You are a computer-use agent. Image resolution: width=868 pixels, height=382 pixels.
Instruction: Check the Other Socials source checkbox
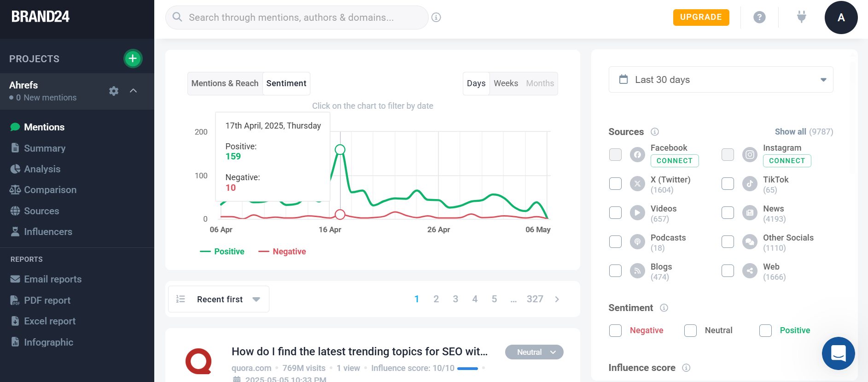pyautogui.click(x=728, y=242)
